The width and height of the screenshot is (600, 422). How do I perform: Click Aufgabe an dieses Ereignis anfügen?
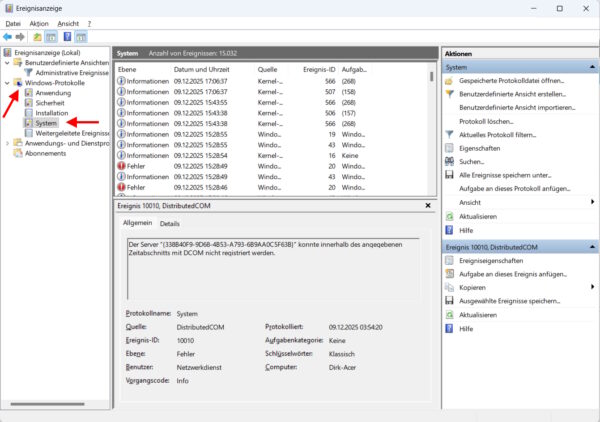513,274
